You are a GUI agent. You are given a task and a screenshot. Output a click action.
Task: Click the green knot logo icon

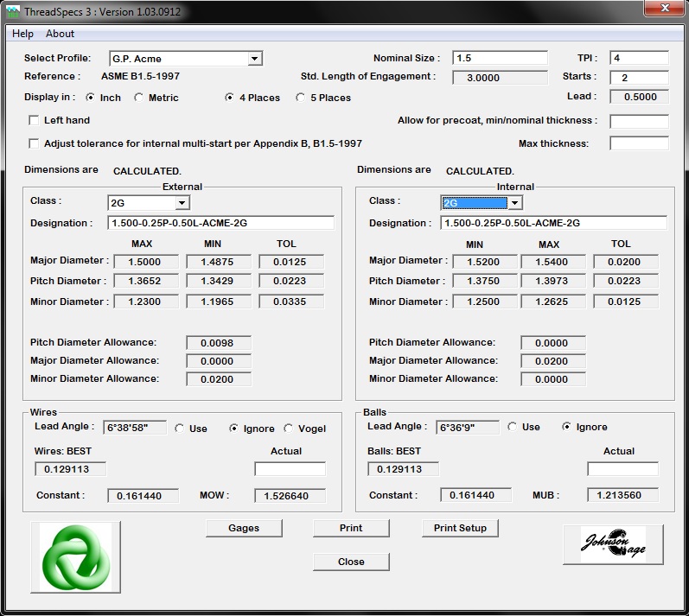pyautogui.click(x=76, y=557)
